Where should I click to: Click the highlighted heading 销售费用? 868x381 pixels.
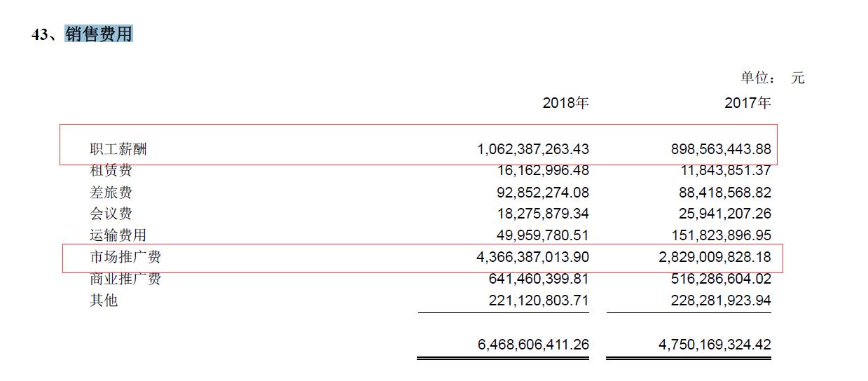99,34
